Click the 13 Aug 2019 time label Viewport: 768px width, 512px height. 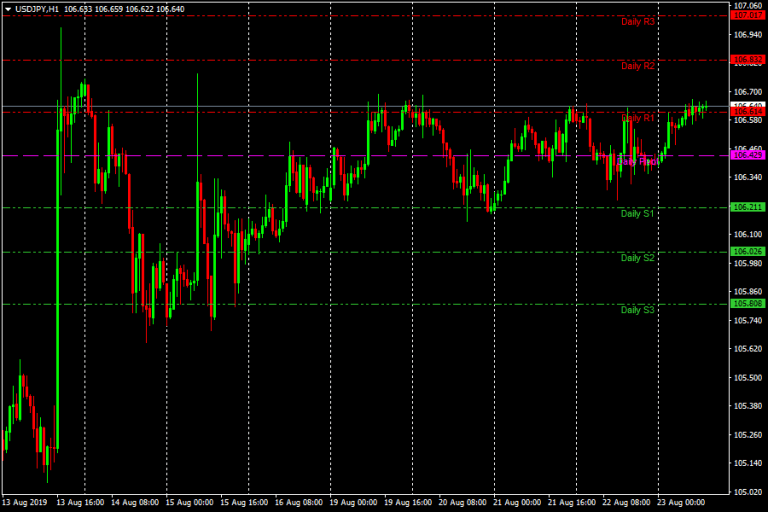tap(25, 503)
